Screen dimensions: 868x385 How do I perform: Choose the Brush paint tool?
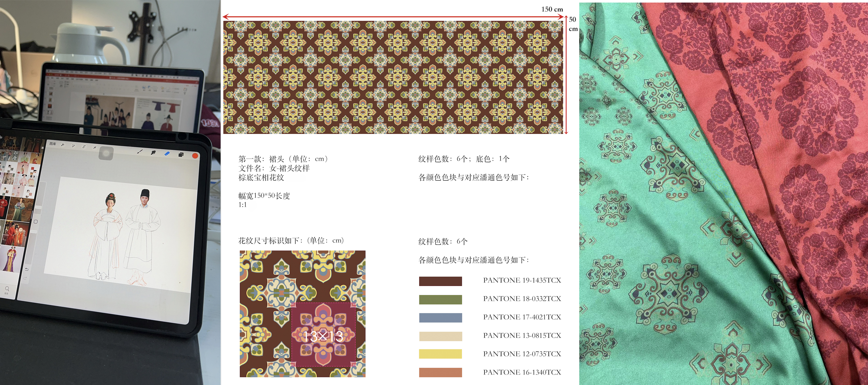tap(140, 152)
